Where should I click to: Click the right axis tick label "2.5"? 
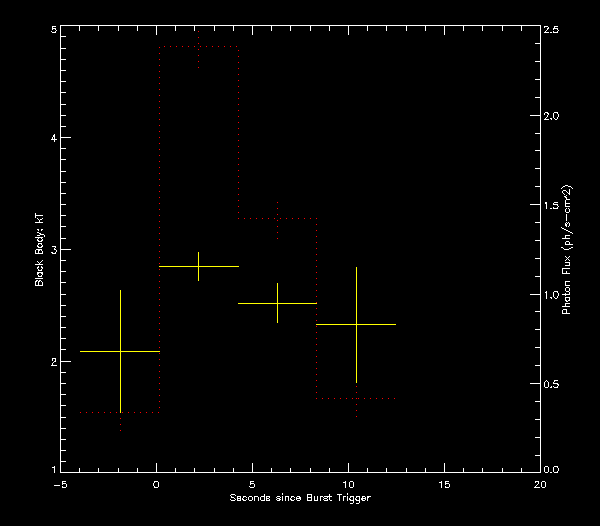tap(551, 30)
